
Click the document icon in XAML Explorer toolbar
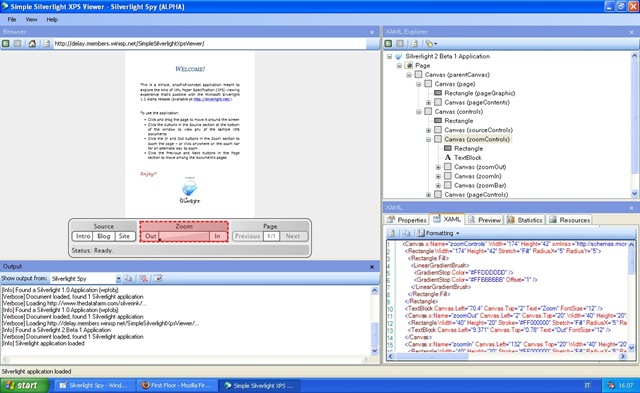click(x=414, y=43)
